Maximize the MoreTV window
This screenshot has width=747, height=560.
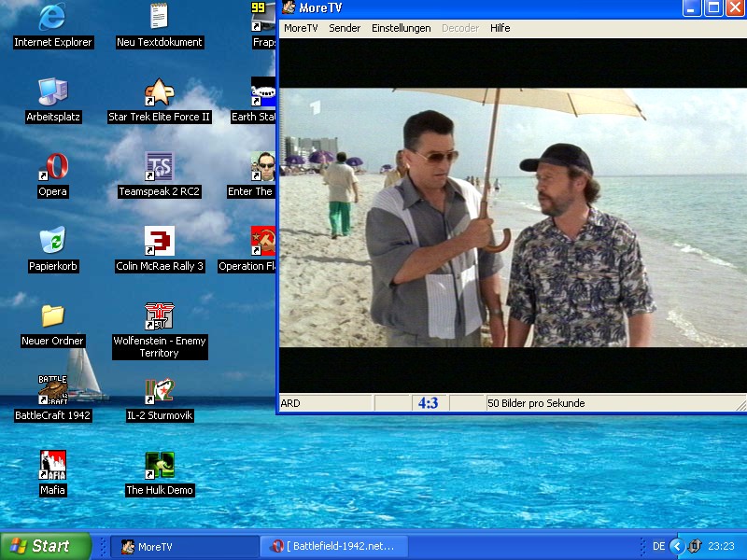[x=713, y=8]
